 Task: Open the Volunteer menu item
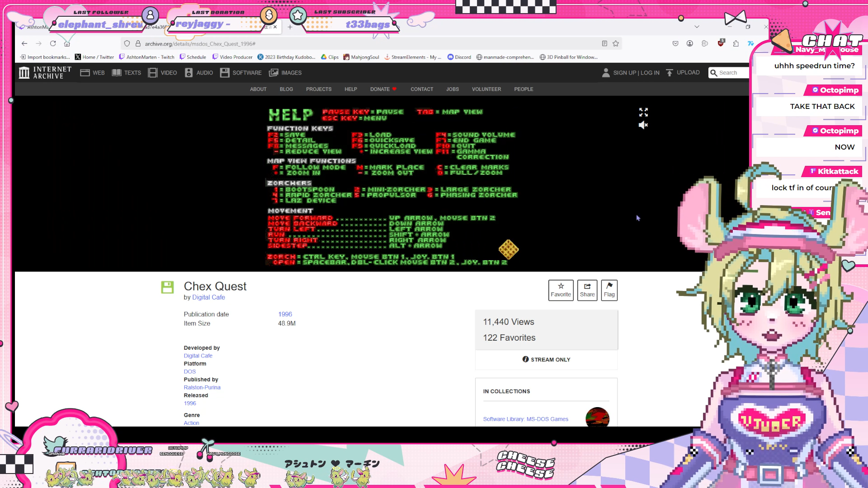click(486, 89)
